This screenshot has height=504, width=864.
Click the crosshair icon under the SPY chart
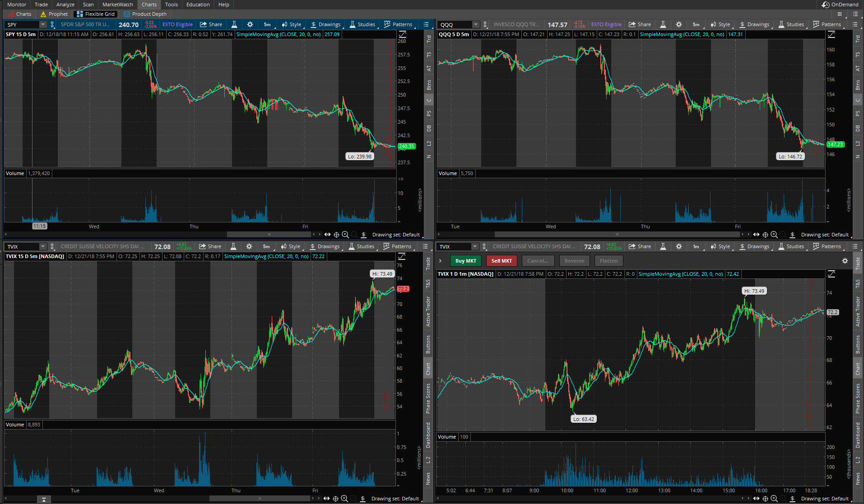coord(336,235)
